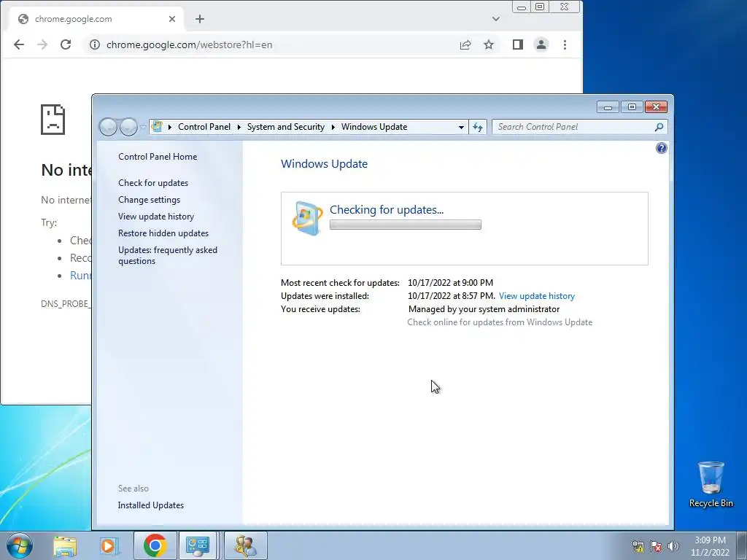Select the chrome.google.com tab
747x560 pixels.
[96, 19]
